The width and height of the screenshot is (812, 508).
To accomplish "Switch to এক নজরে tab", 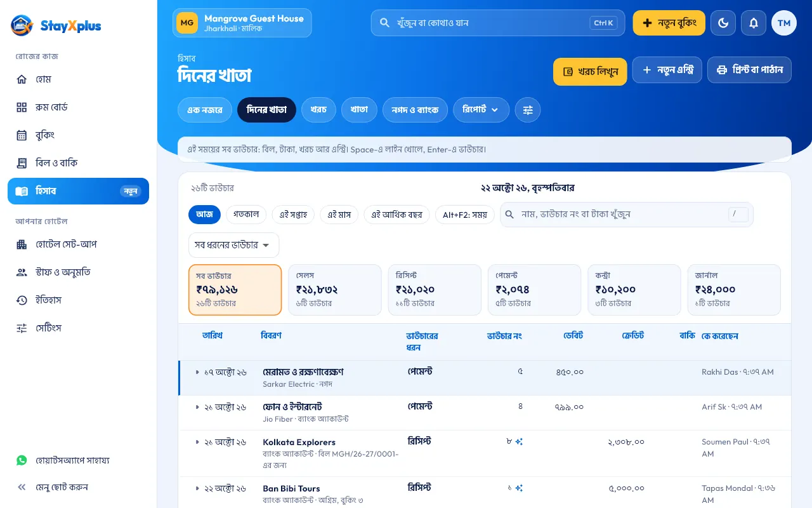I will tap(205, 110).
